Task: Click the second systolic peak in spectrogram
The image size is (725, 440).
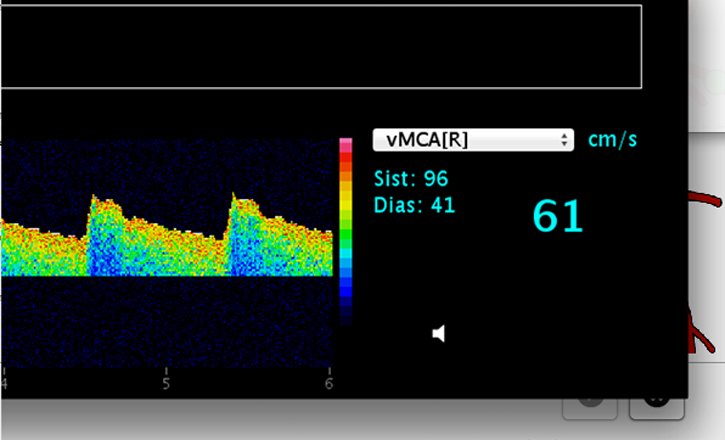Action: (234, 197)
